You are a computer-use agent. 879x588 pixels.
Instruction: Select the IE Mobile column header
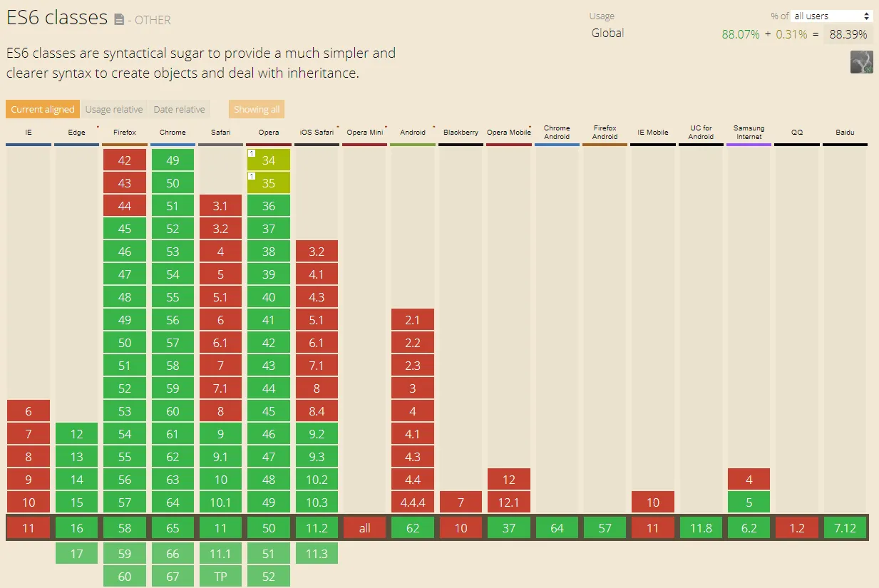(x=653, y=133)
